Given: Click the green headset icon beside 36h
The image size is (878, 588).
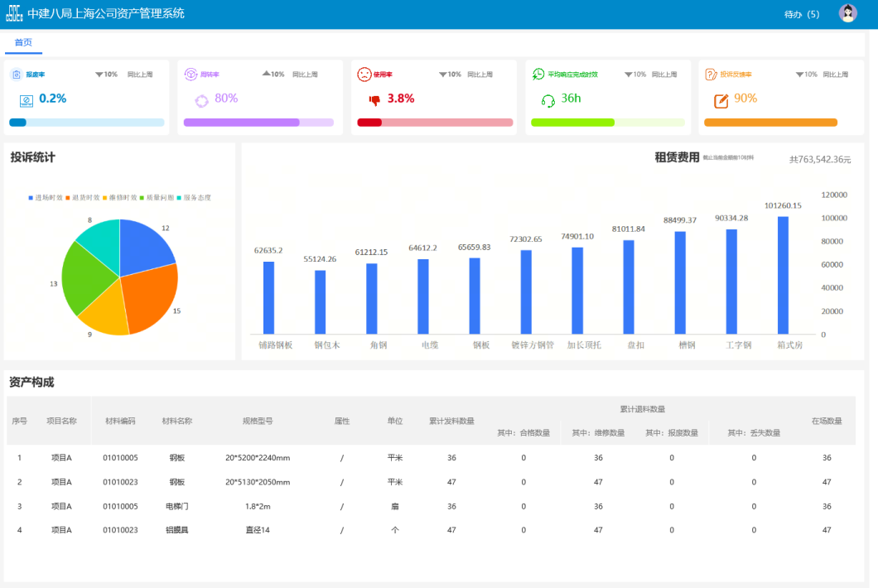Looking at the screenshot, I should [x=548, y=100].
